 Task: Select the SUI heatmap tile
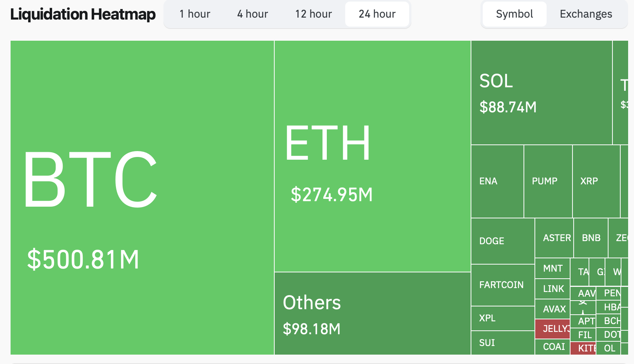point(503,343)
